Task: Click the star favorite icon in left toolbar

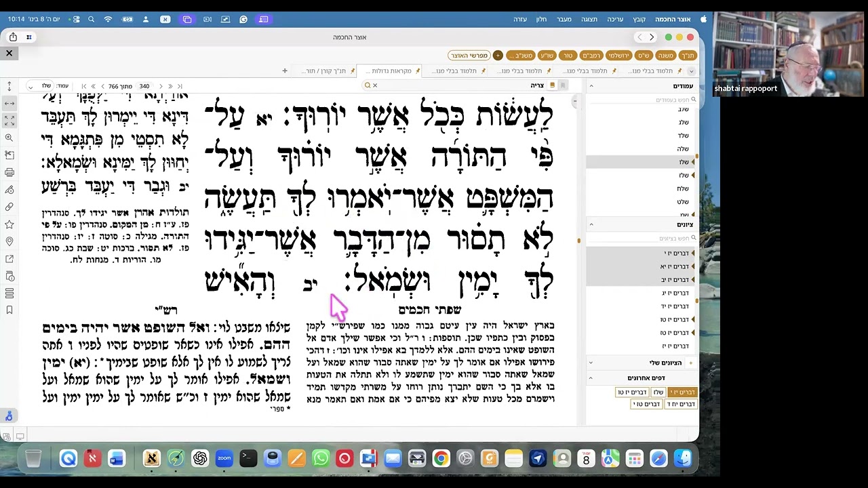Action: [x=9, y=224]
